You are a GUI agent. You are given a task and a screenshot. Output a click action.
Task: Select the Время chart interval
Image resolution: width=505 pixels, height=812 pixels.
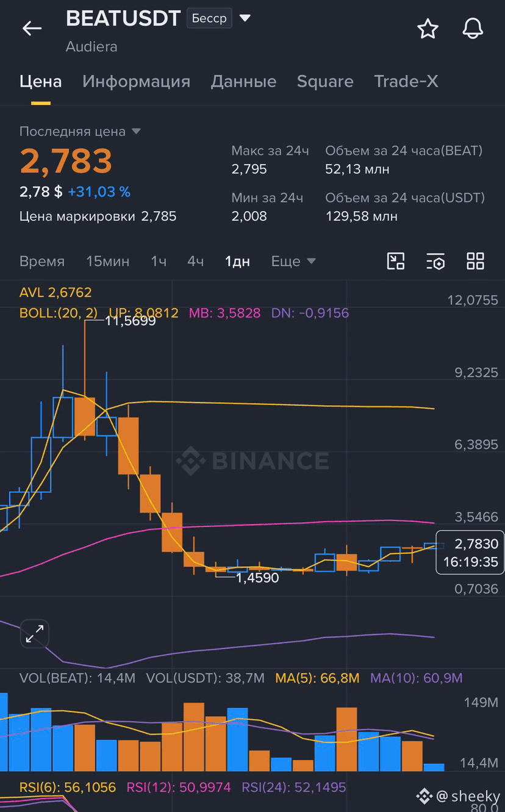(42, 261)
